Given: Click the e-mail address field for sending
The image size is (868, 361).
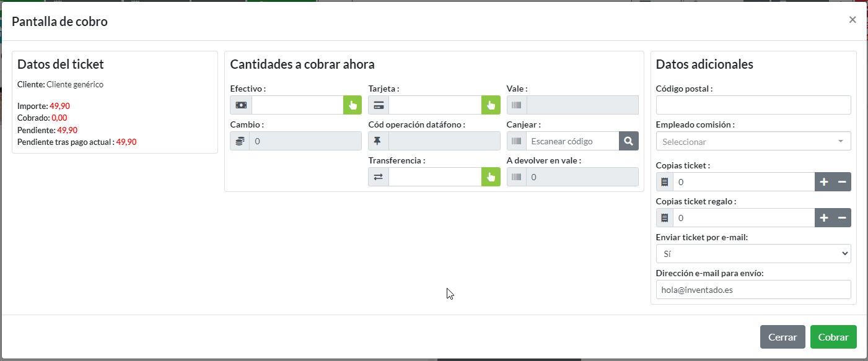Looking at the screenshot, I should tap(753, 290).
